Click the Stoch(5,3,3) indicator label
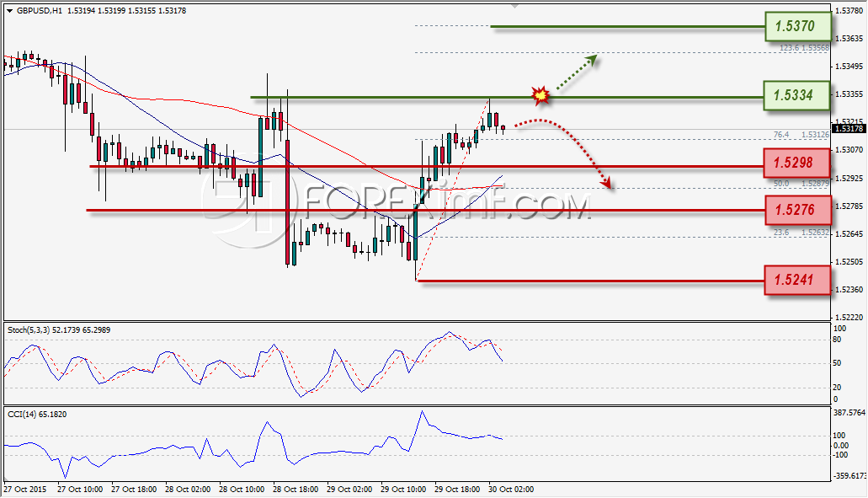Image resolution: width=868 pixels, height=498 pixels. 59,330
